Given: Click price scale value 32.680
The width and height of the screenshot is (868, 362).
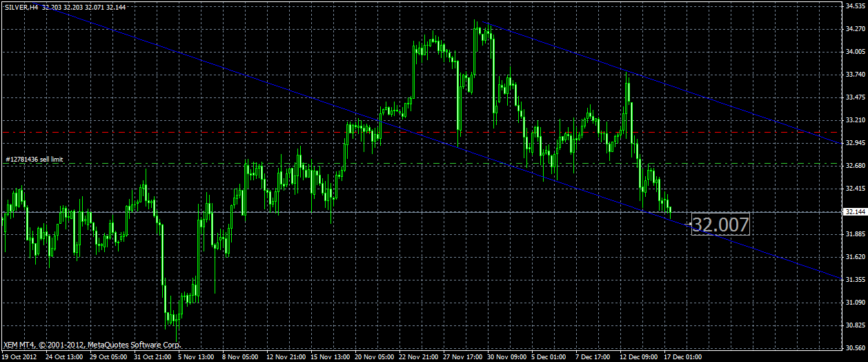Looking at the screenshot, I should click(856, 165).
